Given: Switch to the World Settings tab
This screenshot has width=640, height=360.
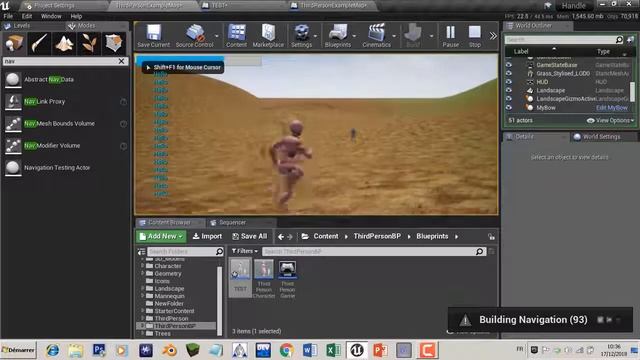Looking at the screenshot, I should click(x=601, y=137).
